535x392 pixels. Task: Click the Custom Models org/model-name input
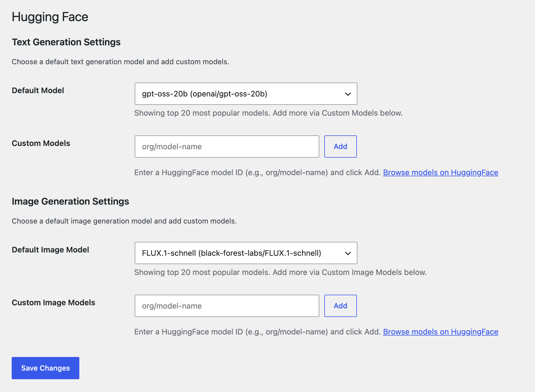(x=227, y=147)
